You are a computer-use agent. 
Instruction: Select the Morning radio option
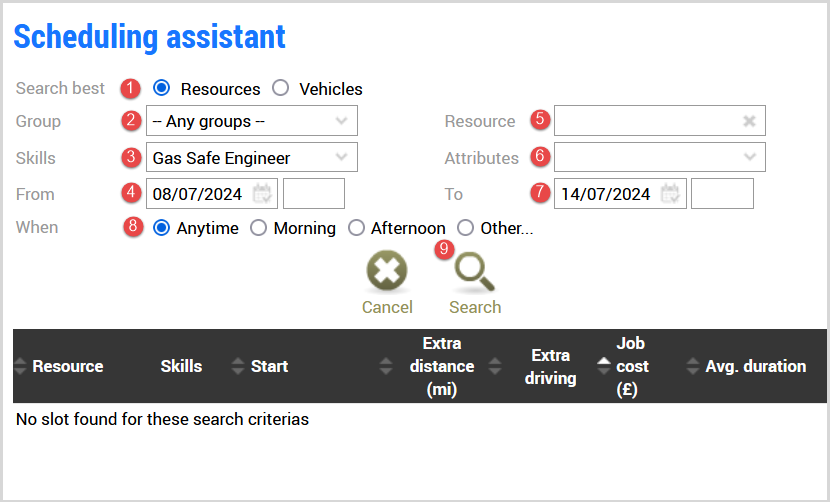pyautogui.click(x=258, y=228)
